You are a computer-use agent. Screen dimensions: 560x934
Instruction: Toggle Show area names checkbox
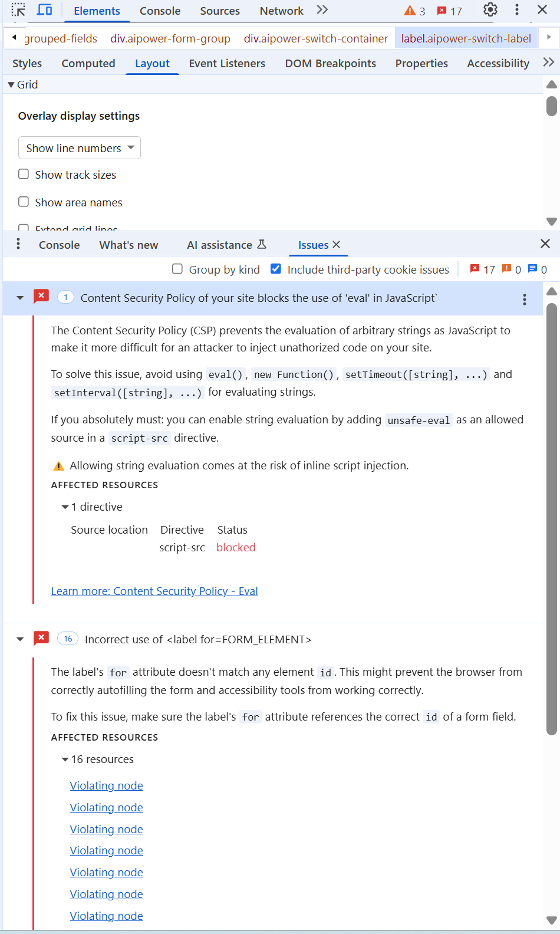(24, 202)
